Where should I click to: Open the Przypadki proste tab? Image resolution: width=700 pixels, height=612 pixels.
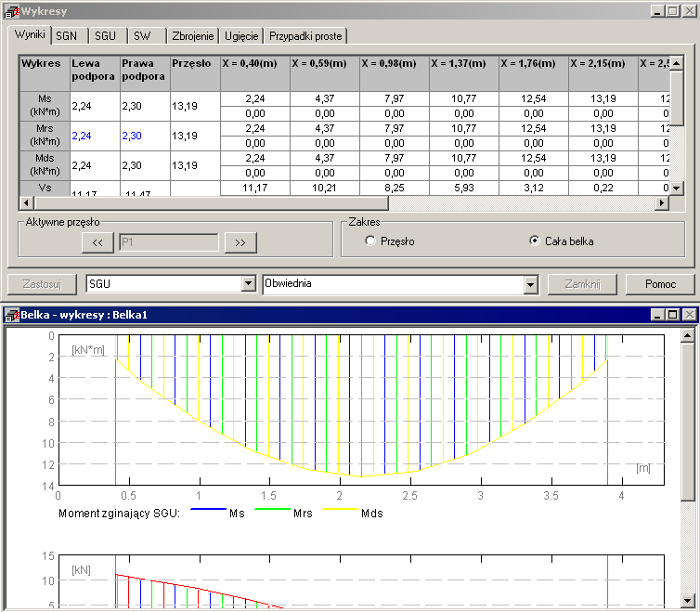(x=305, y=36)
